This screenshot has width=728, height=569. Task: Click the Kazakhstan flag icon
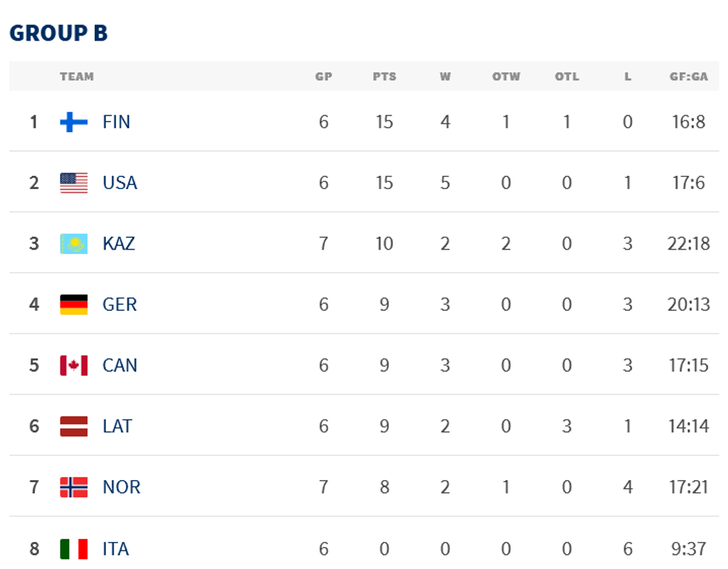coord(74,244)
